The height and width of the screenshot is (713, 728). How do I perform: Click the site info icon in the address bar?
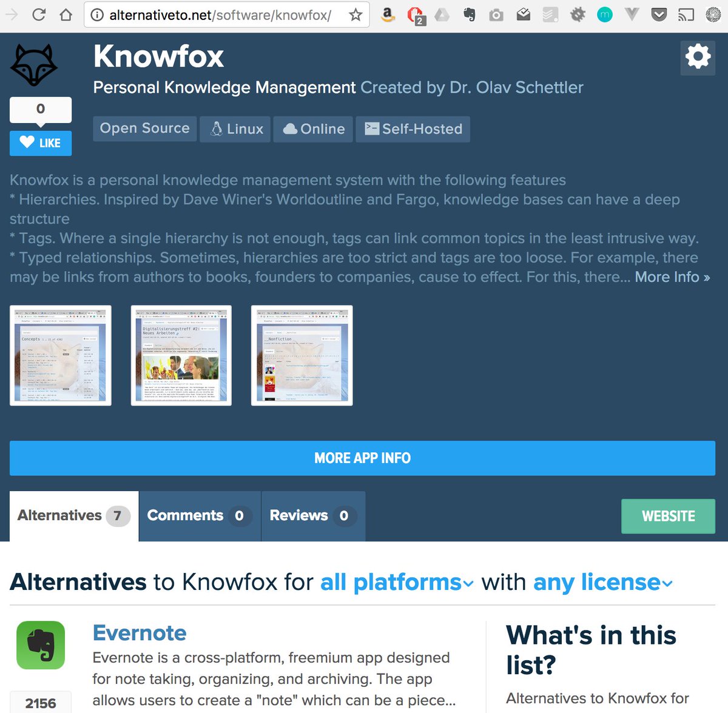coord(97,15)
